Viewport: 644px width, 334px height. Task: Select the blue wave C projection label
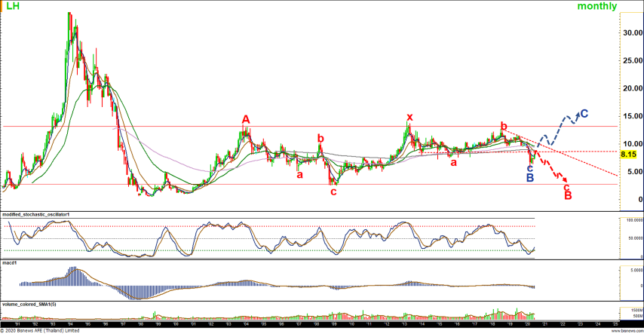click(584, 114)
